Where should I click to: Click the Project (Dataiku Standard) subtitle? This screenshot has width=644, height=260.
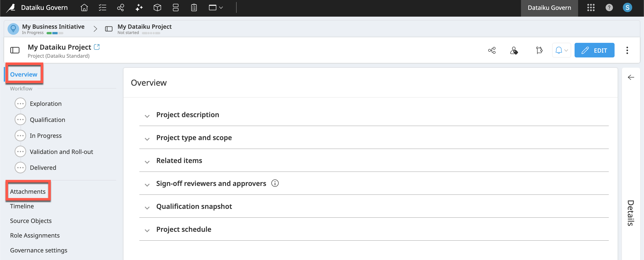point(59,56)
